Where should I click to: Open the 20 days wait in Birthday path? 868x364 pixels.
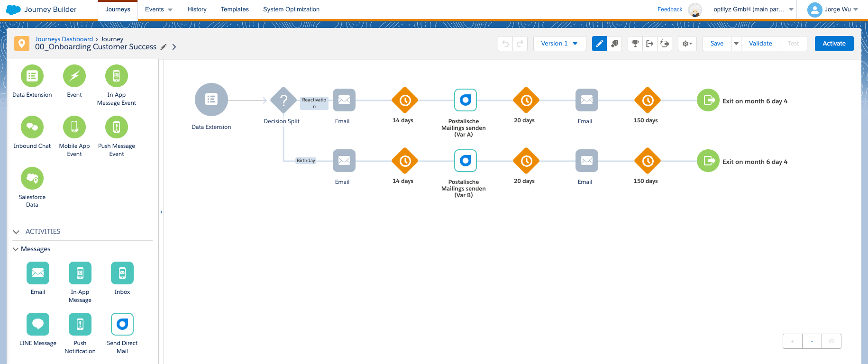[526, 161]
